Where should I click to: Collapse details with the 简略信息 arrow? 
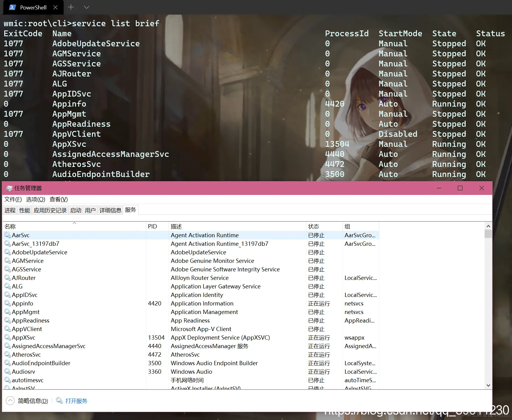coord(10,401)
